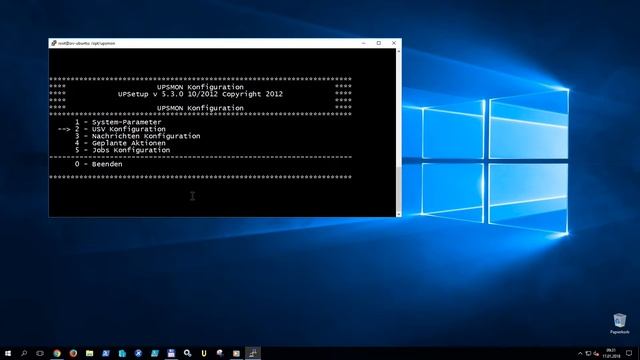Launch Google Chrome from the taskbar
640x360 pixels.
pyautogui.click(x=57, y=353)
